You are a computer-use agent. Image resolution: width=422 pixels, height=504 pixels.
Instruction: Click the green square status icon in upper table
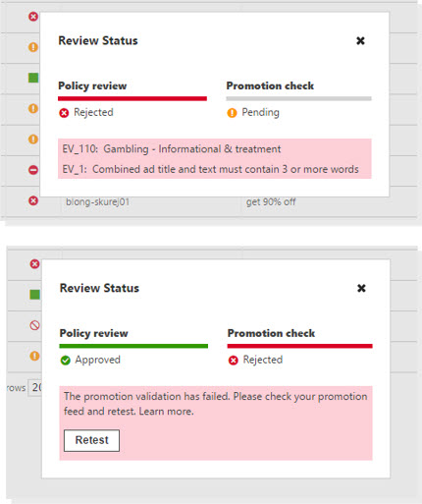pos(33,78)
